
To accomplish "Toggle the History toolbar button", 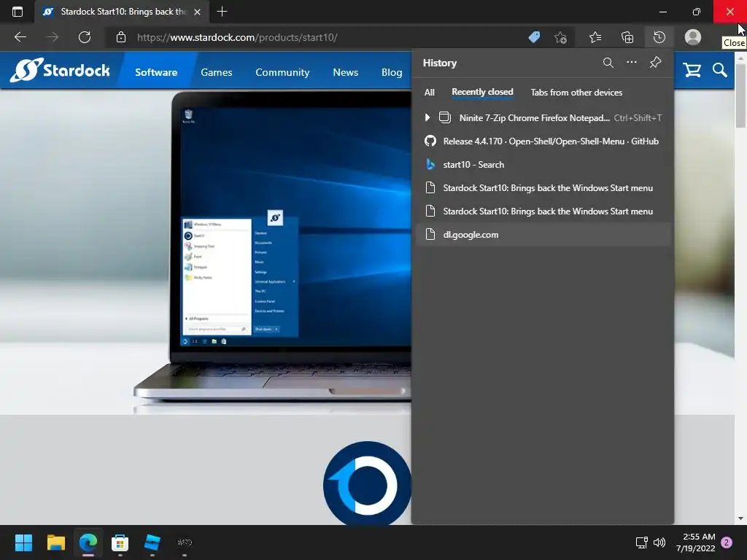I will click(659, 37).
